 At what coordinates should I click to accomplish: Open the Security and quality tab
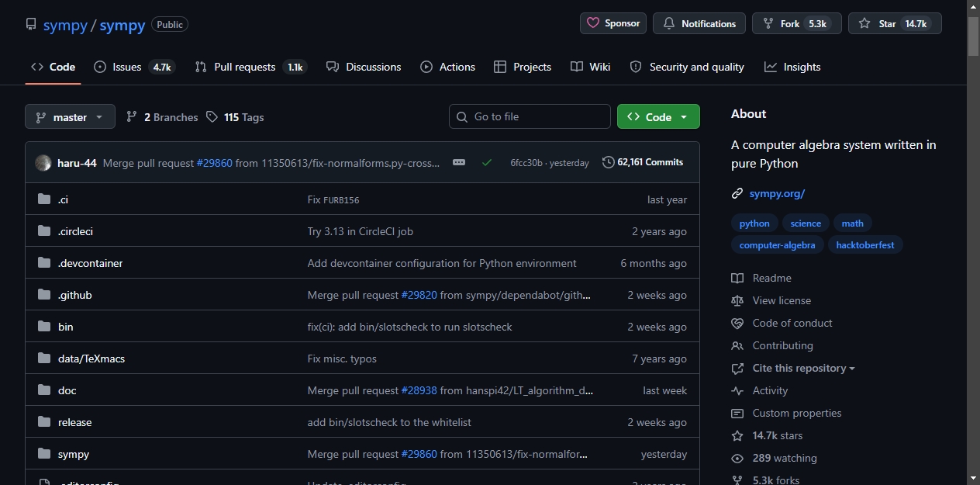687,67
